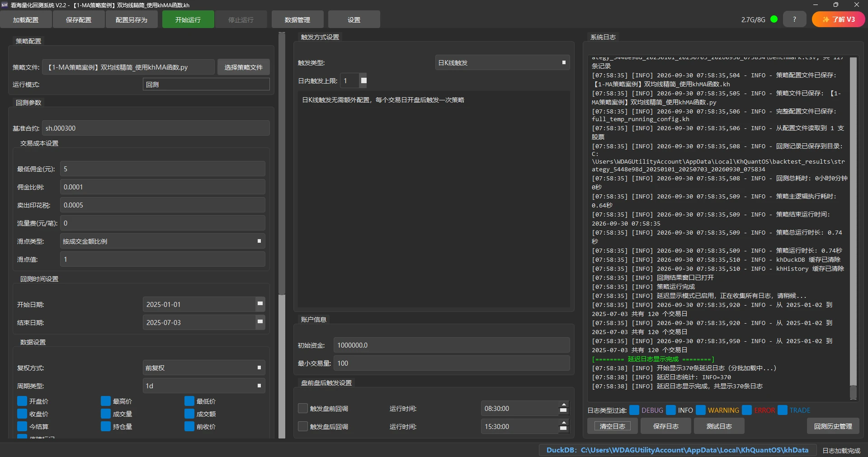868x457 pixels.
Task: Open the 滑点类型 dropdown
Action: pos(162,241)
